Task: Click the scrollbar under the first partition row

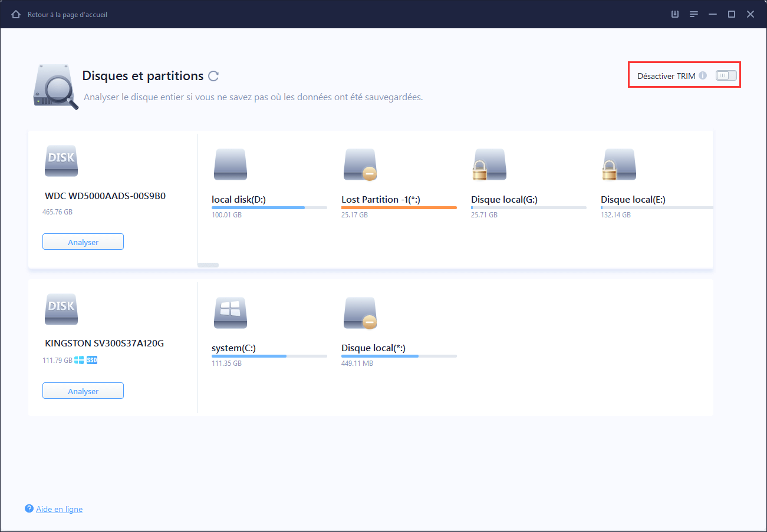Action: 208,265
